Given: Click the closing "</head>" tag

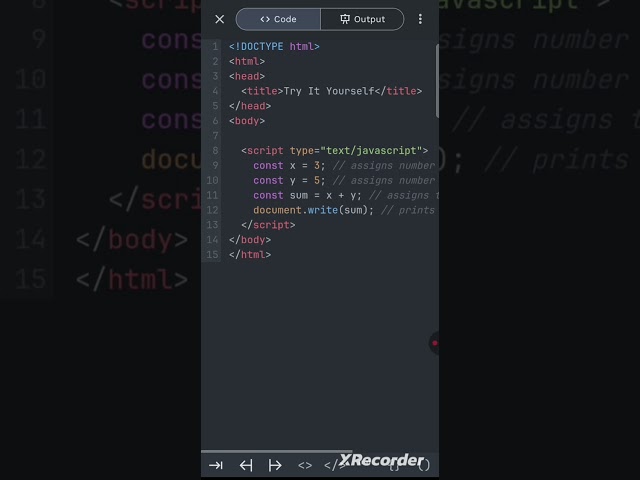Looking at the screenshot, I should pyautogui.click(x=250, y=106).
